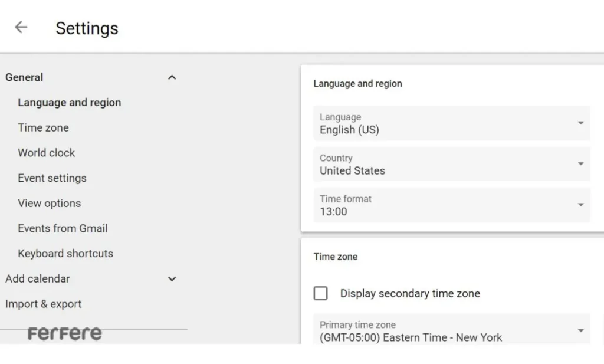Screen dimensions: 604x364
Task: Expand the Add calendar section chevron
Action: (x=172, y=279)
